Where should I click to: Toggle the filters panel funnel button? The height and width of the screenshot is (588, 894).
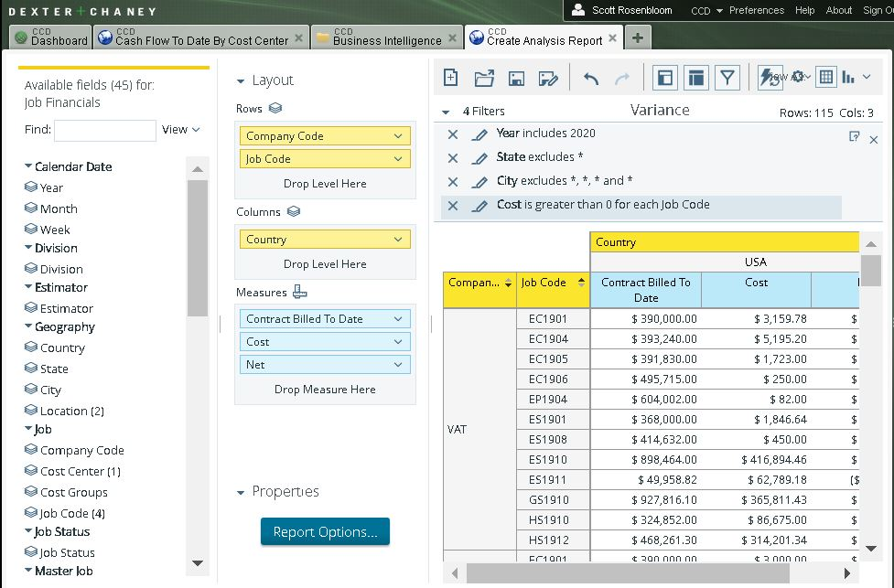[727, 78]
